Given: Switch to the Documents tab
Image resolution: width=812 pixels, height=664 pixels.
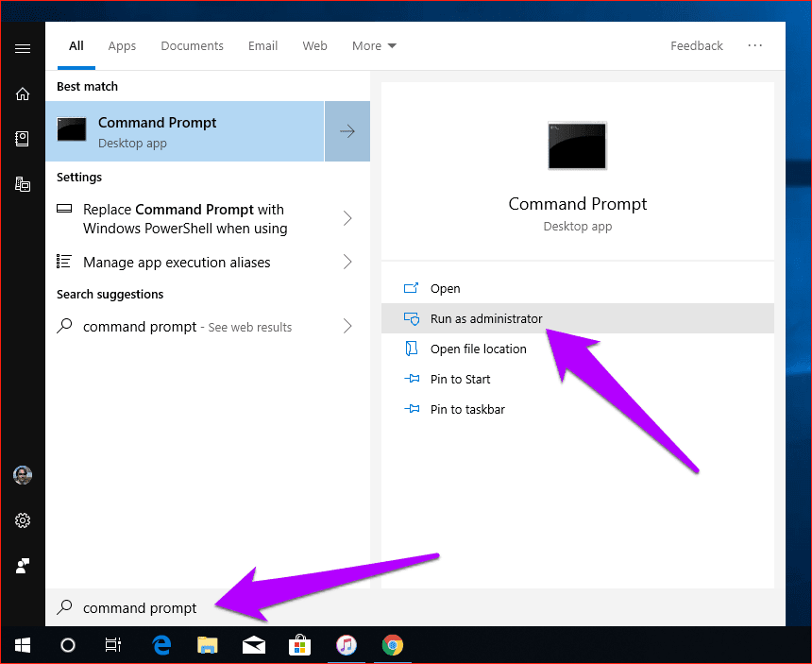Looking at the screenshot, I should [192, 45].
